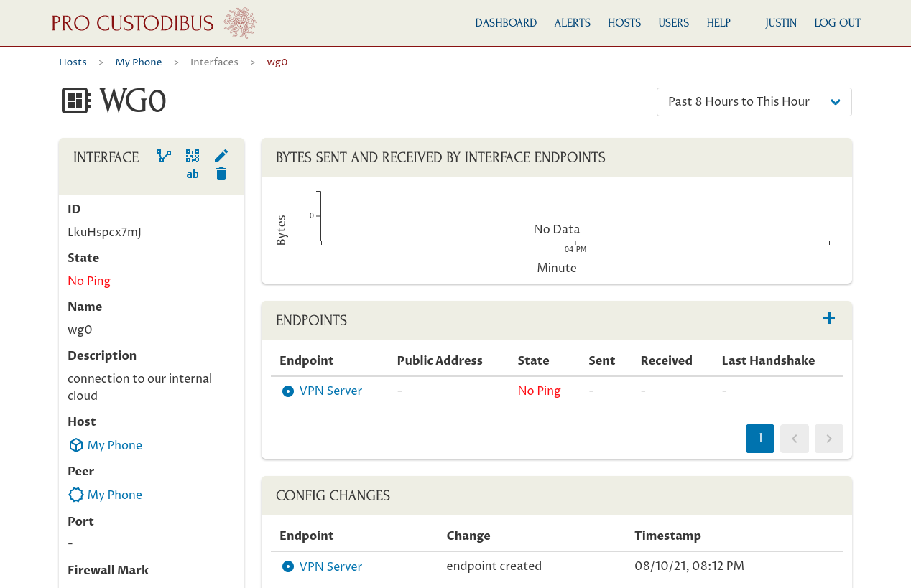911x588 pixels.
Task: Click the dropdown chevron on time range selector
Action: (x=836, y=102)
